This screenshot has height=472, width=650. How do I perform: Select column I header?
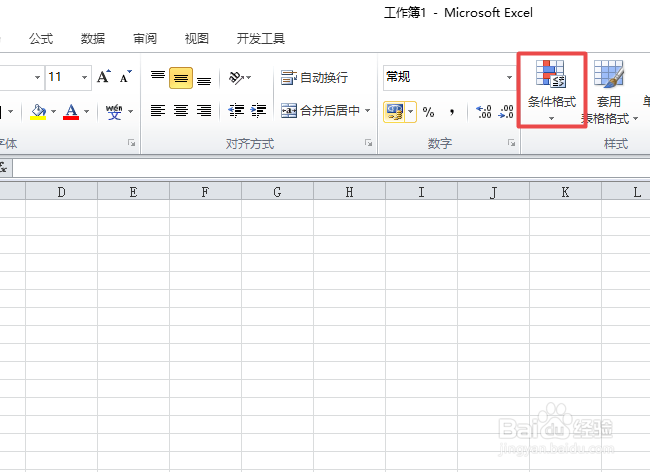[421, 192]
